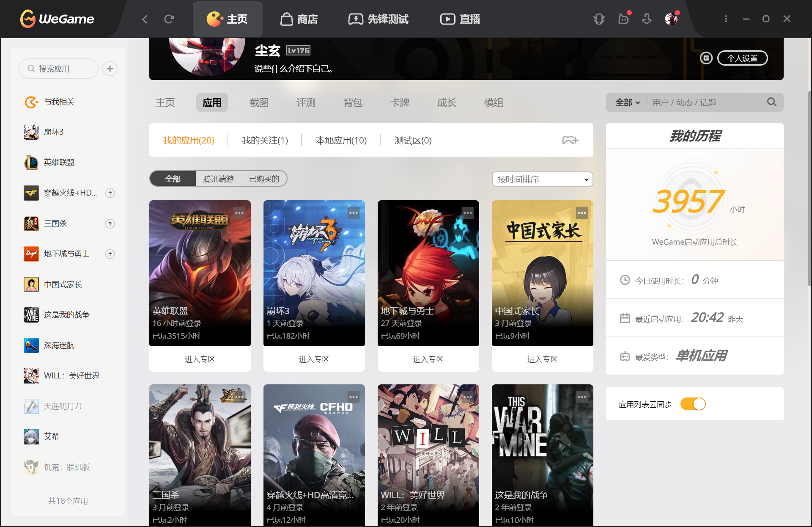Open 深海迷航 from the sidebar
The height and width of the screenshot is (527, 812).
68,345
